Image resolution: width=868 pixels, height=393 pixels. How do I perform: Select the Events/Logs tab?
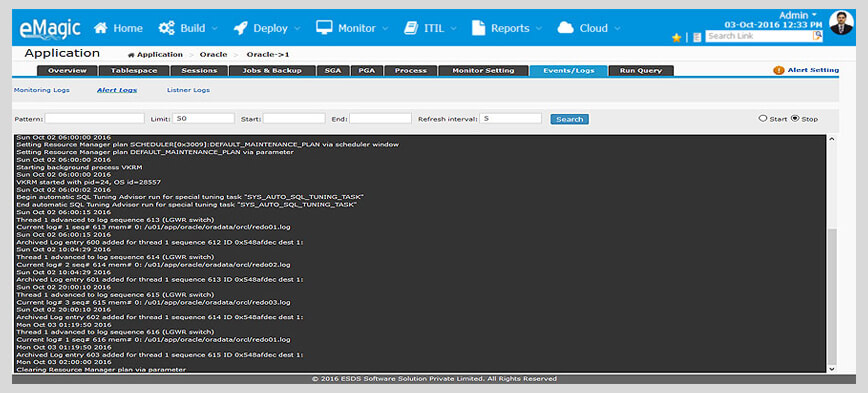coord(569,71)
